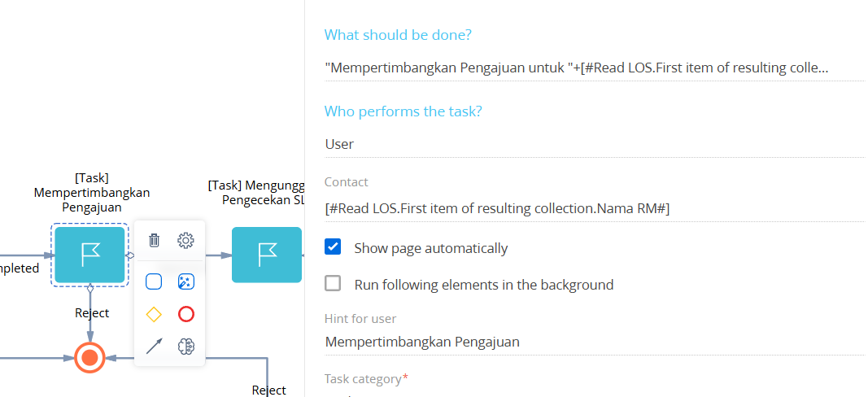Click the Task category field label

tap(363, 379)
